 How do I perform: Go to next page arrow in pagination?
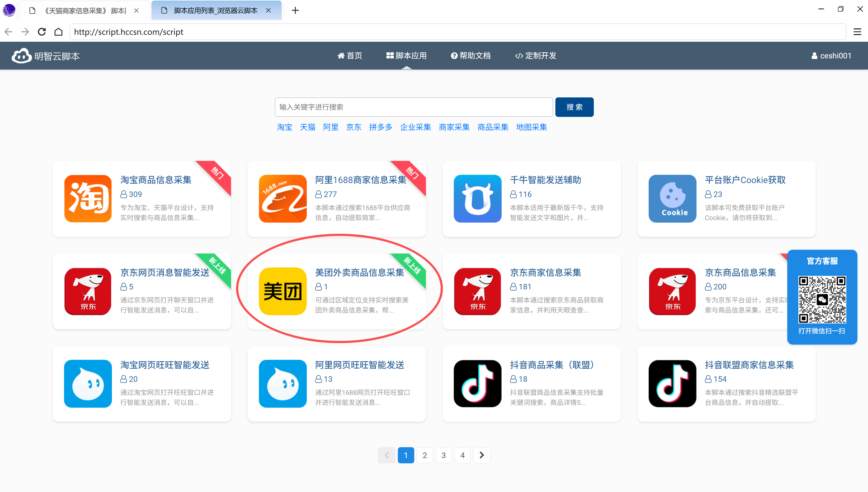tap(482, 455)
